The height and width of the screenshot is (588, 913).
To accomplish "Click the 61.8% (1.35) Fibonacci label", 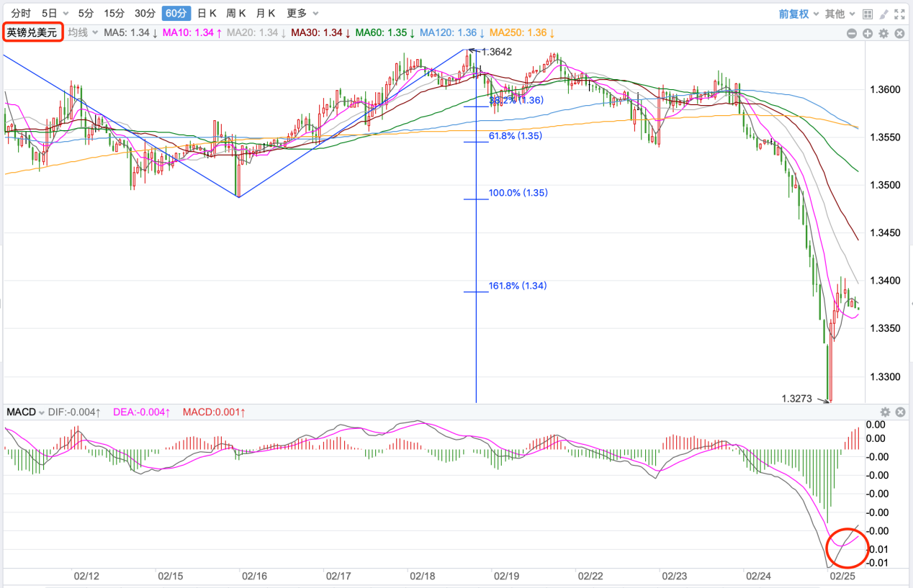I will pos(516,136).
